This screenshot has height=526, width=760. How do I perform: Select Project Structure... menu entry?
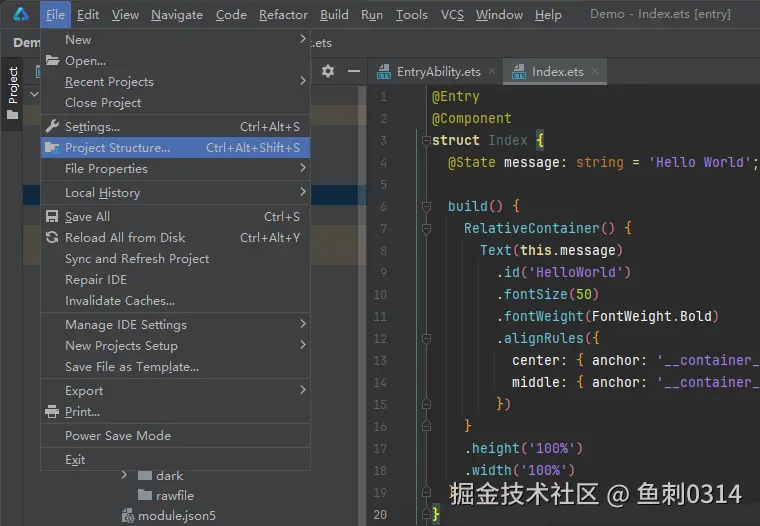tap(175, 147)
